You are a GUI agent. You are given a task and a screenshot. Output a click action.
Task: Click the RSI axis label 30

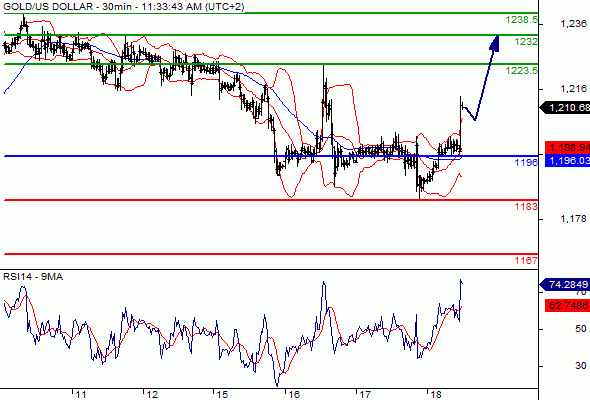[x=581, y=365]
